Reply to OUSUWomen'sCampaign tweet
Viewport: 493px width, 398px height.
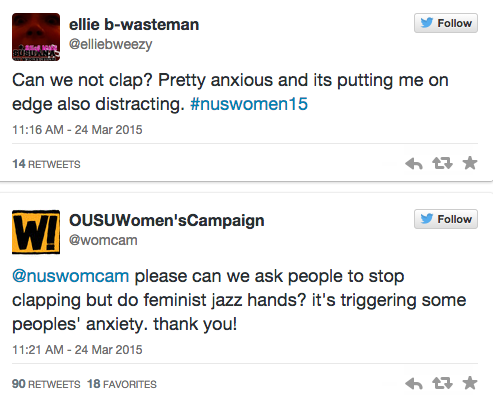click(x=414, y=384)
